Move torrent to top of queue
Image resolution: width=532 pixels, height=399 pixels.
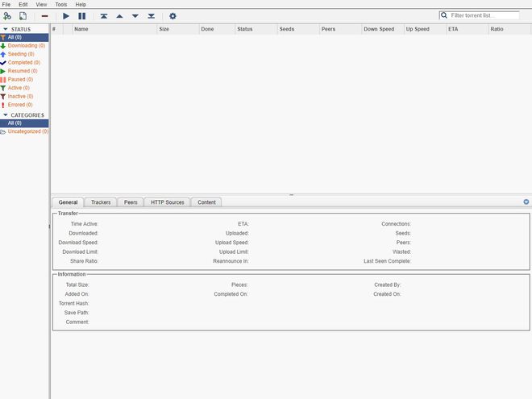point(103,16)
